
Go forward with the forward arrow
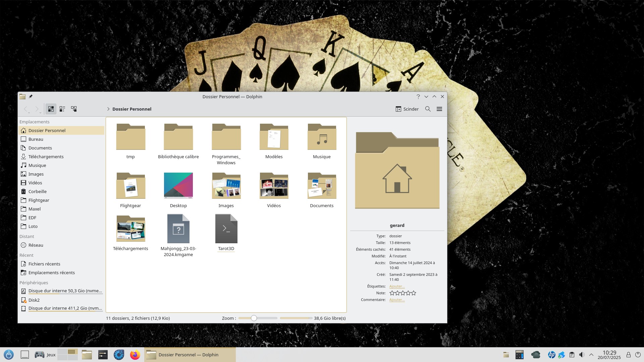click(37, 109)
